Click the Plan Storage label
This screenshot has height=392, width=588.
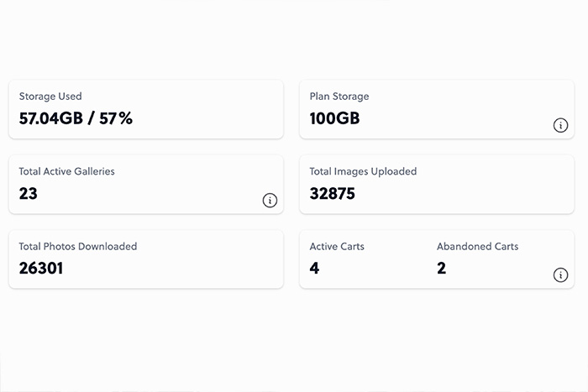pos(339,97)
